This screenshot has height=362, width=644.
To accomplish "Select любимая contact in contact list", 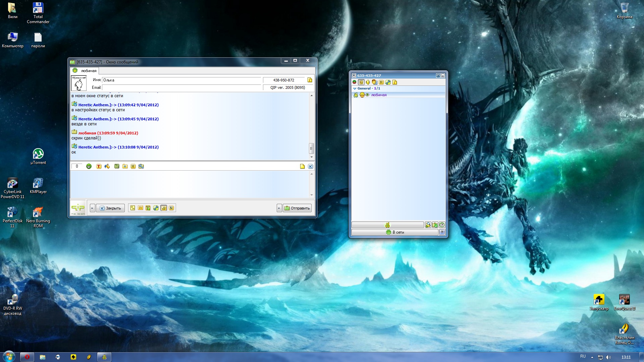I will pos(398,95).
